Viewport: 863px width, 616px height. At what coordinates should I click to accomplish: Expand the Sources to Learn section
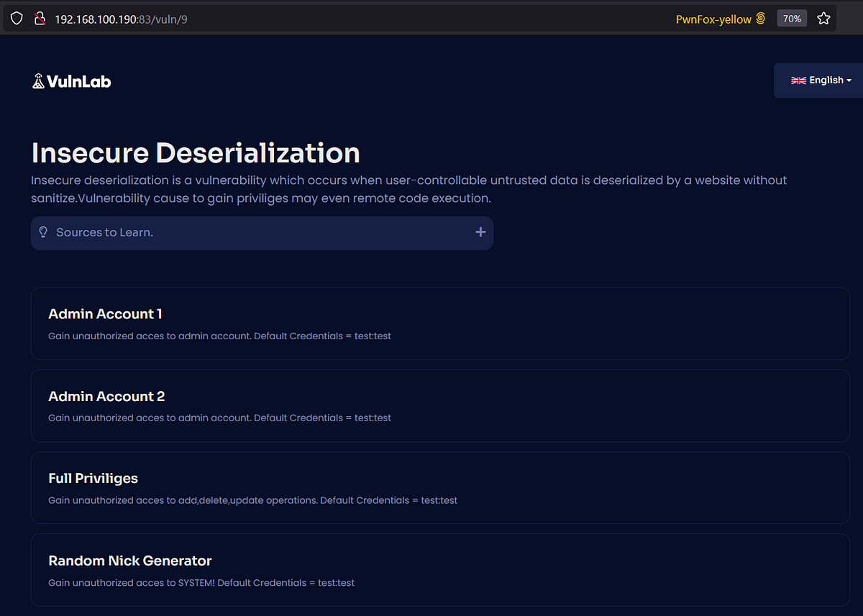pyautogui.click(x=262, y=232)
